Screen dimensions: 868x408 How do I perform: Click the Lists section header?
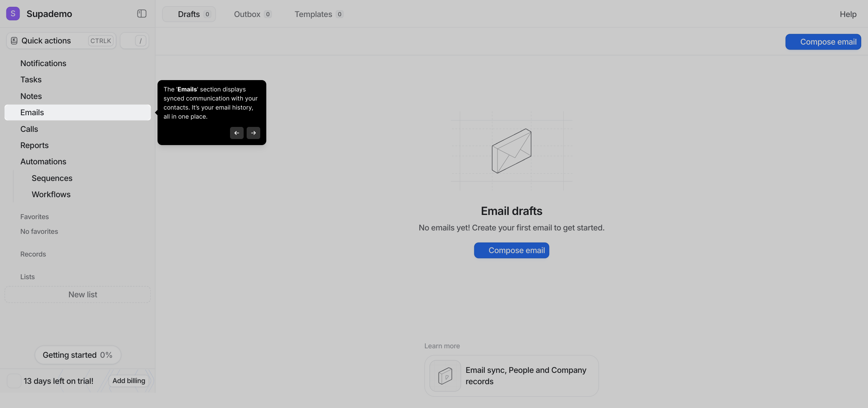click(28, 277)
